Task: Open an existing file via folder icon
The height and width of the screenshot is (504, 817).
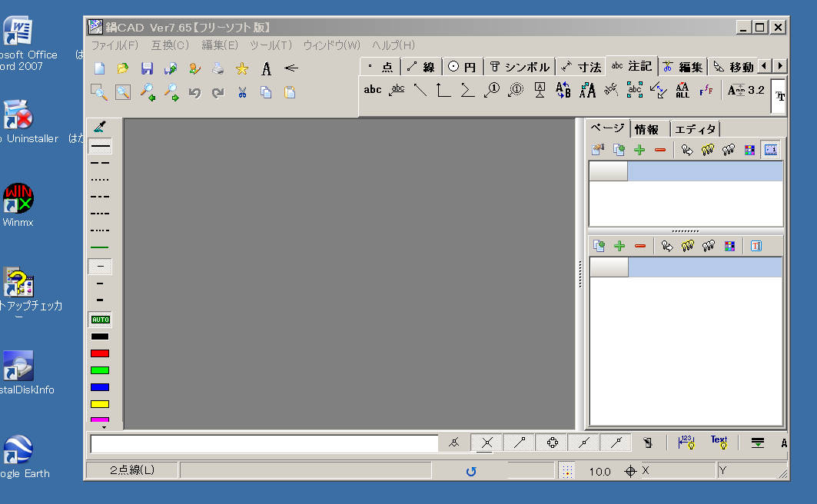Action: click(123, 68)
